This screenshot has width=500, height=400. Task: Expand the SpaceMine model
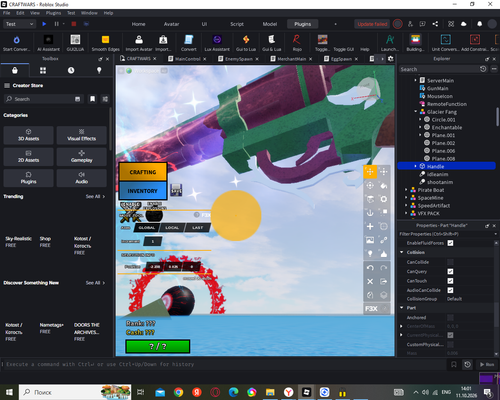tap(406, 198)
